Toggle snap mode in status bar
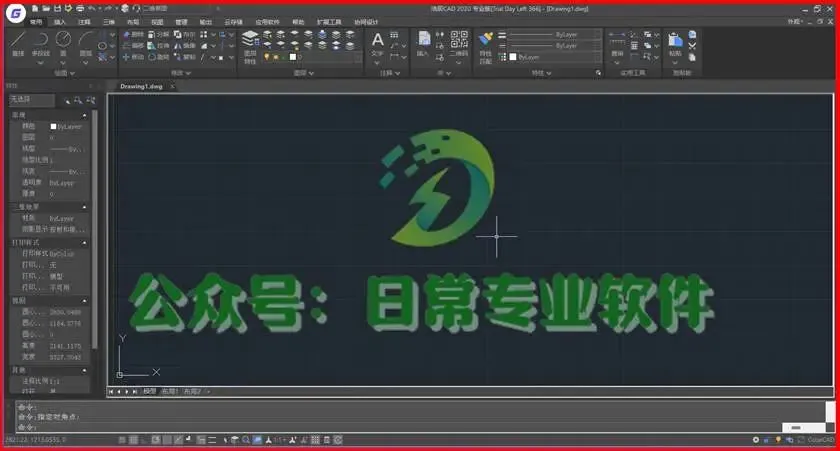This screenshot has width=840, height=451. click(122, 440)
